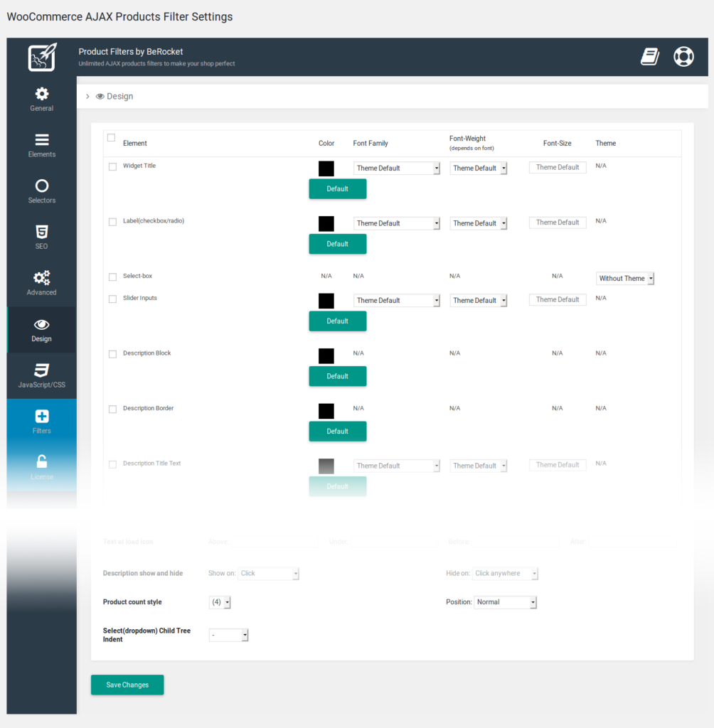Click the Save Changes button
This screenshot has height=728, width=714.
point(127,685)
